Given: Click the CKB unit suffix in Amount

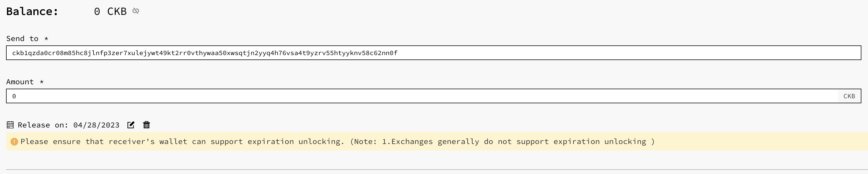Looking at the screenshot, I should tap(849, 96).
